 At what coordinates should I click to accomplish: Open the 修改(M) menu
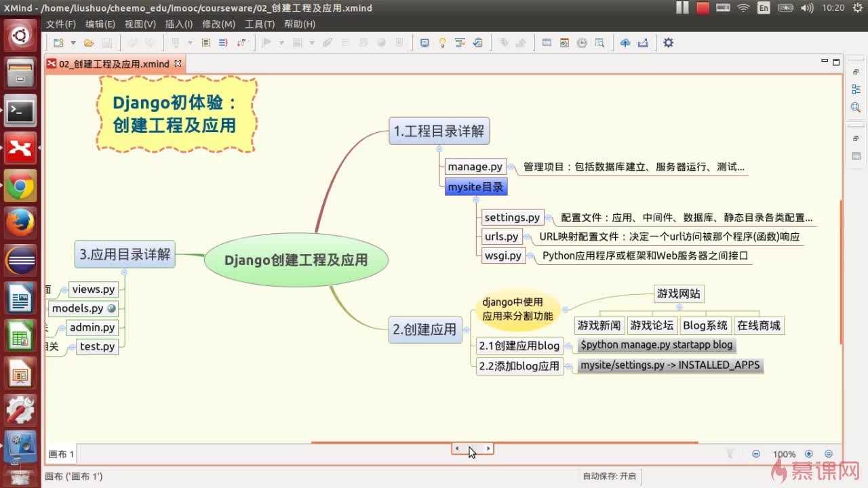tap(219, 24)
